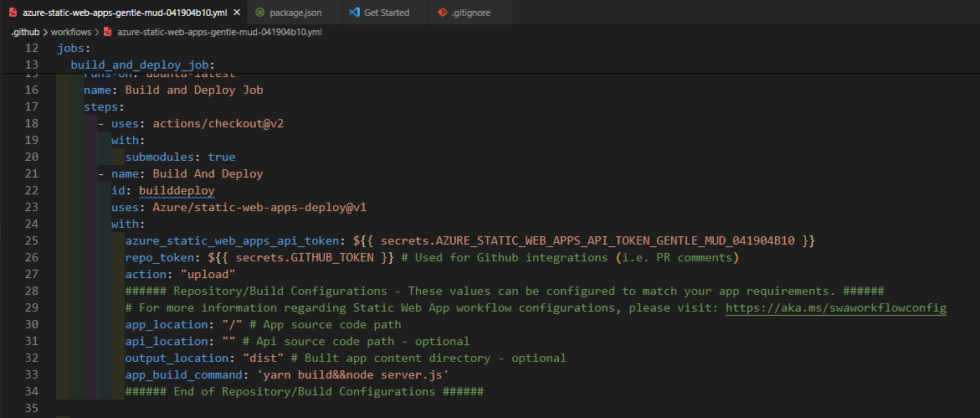The width and height of the screenshot is (980, 418).
Task: Expand breadcrumb chevron after workflows
Action: [x=97, y=31]
